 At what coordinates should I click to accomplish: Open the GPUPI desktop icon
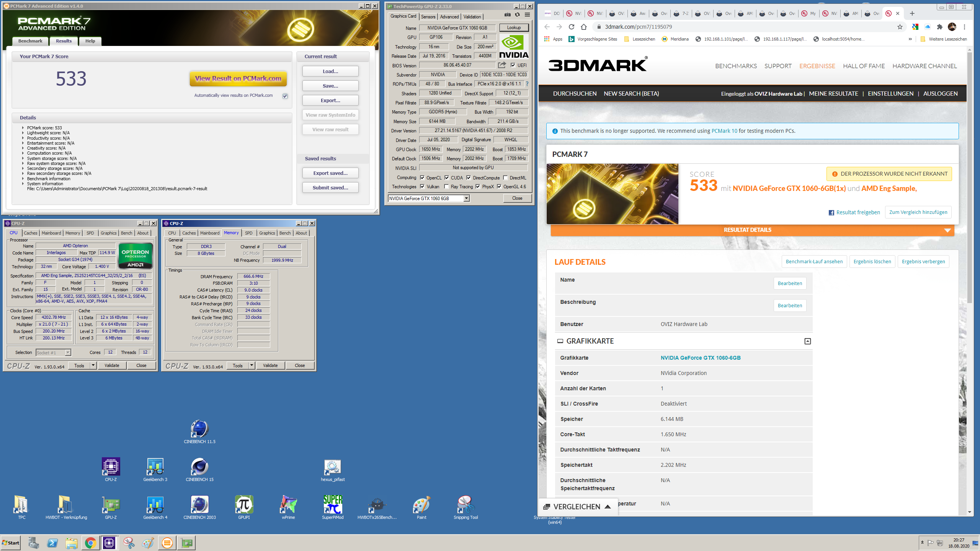tap(244, 507)
